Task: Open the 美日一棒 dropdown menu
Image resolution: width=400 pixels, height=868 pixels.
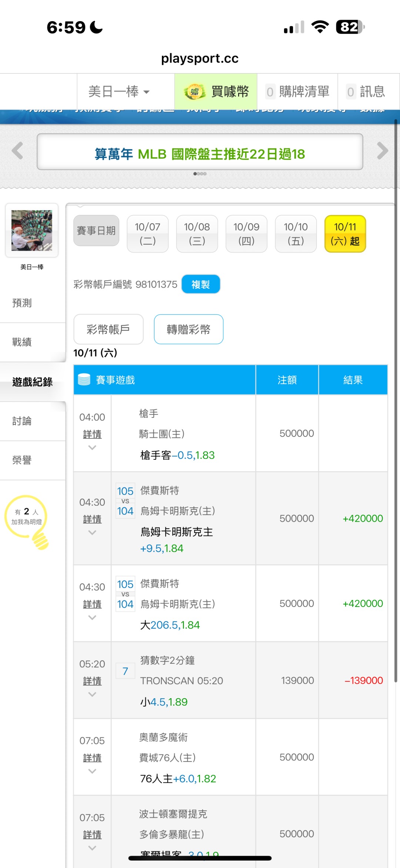Action: click(x=119, y=92)
